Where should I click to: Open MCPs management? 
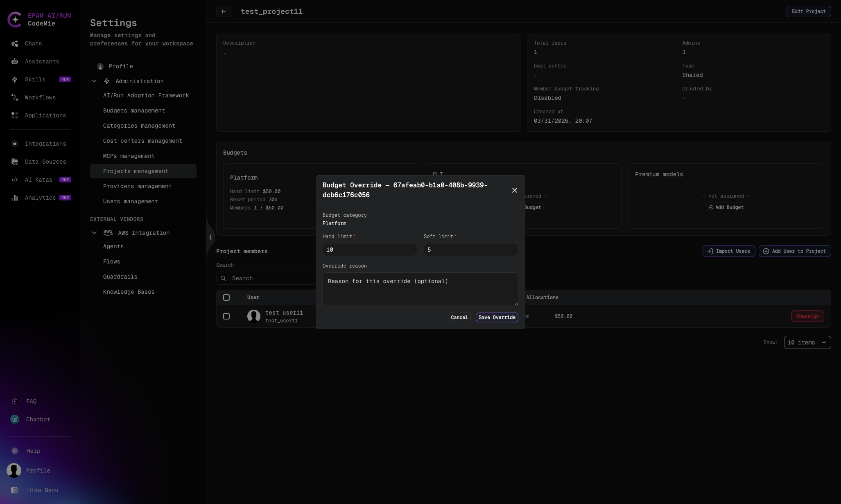pos(129,156)
